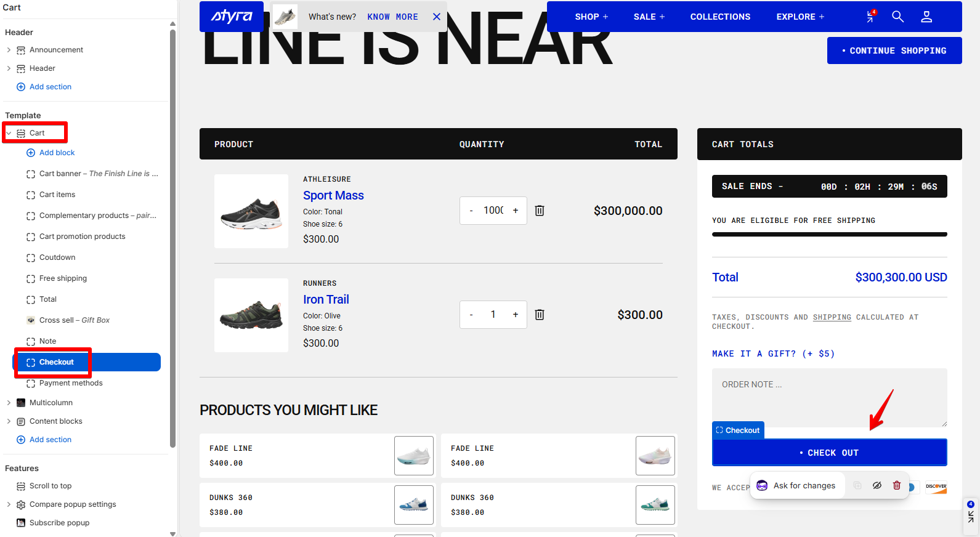This screenshot has height=537, width=980.
Task: Hide the Checkout block with eye icon
Action: click(877, 485)
